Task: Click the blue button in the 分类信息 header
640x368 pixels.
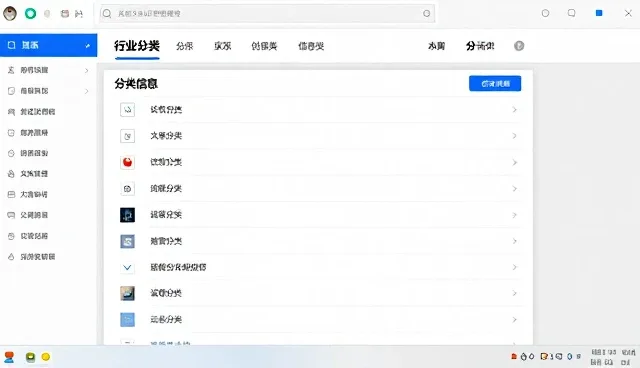Action: pos(495,84)
